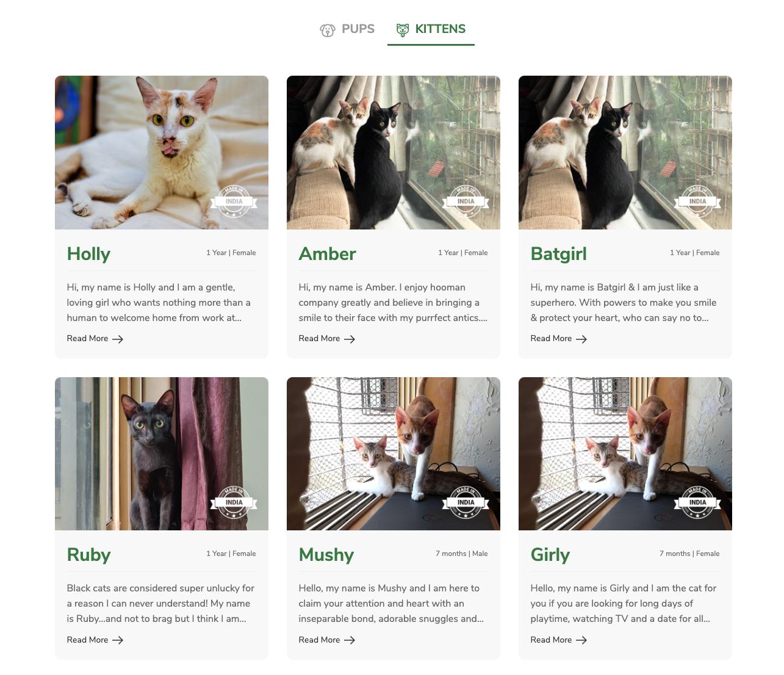Switch to the Pups tab
The image size is (784, 675).
pos(347,29)
